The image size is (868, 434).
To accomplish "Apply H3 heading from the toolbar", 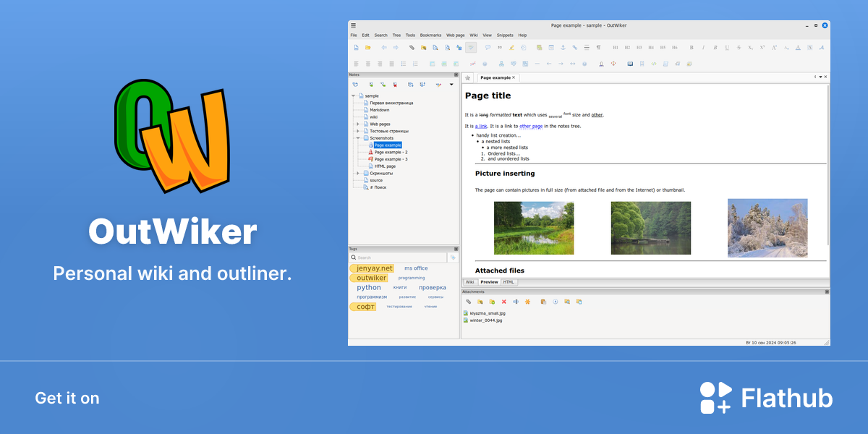I will point(639,48).
